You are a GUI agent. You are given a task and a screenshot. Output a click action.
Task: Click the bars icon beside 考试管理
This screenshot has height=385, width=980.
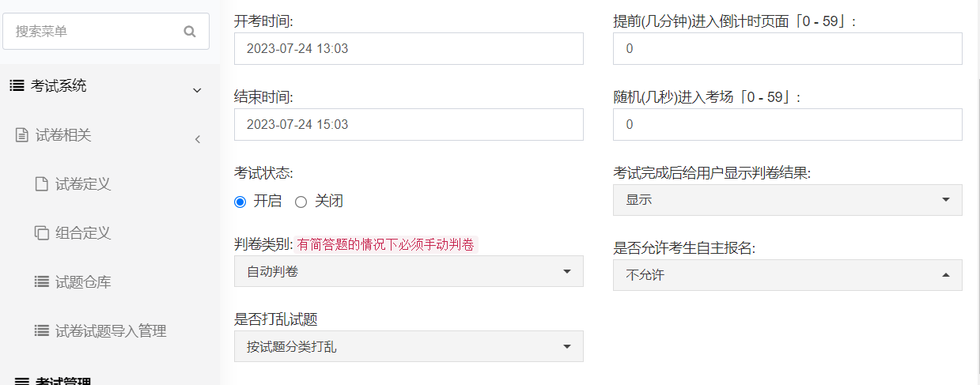(22, 382)
